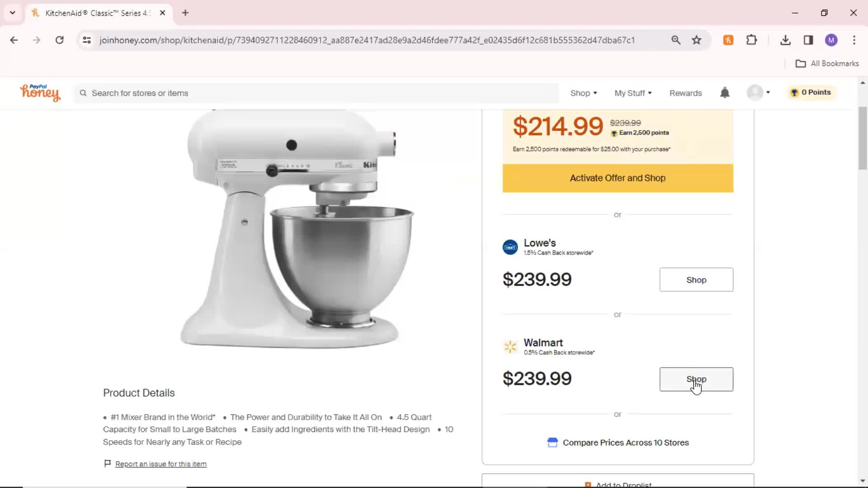Open the tab search chevron
Screen dimensions: 868x488
pyautogui.click(x=13, y=13)
